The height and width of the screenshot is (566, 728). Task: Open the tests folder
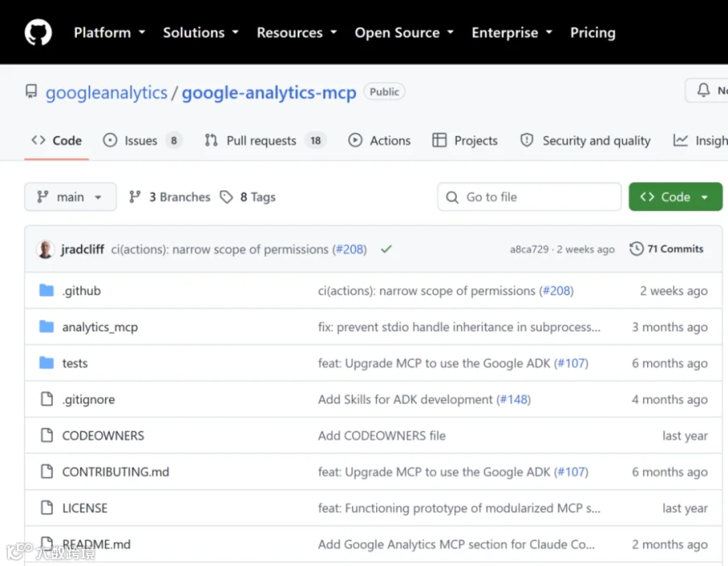point(74,363)
